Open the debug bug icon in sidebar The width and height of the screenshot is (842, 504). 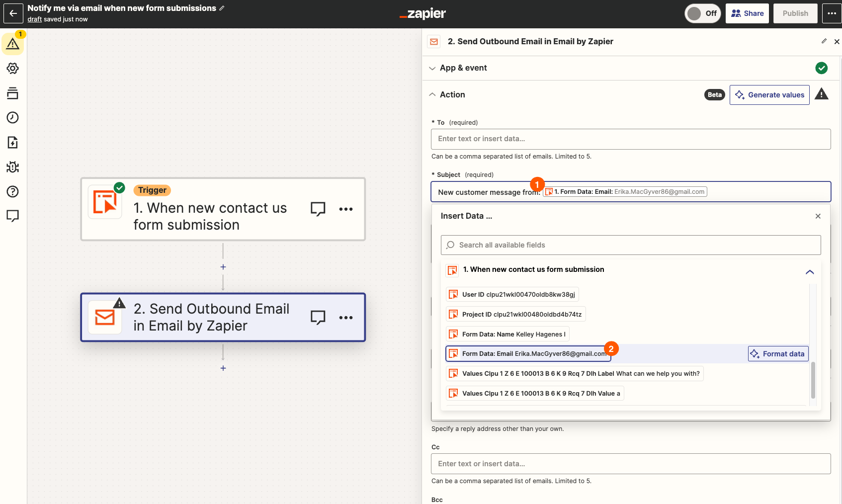coord(13,167)
